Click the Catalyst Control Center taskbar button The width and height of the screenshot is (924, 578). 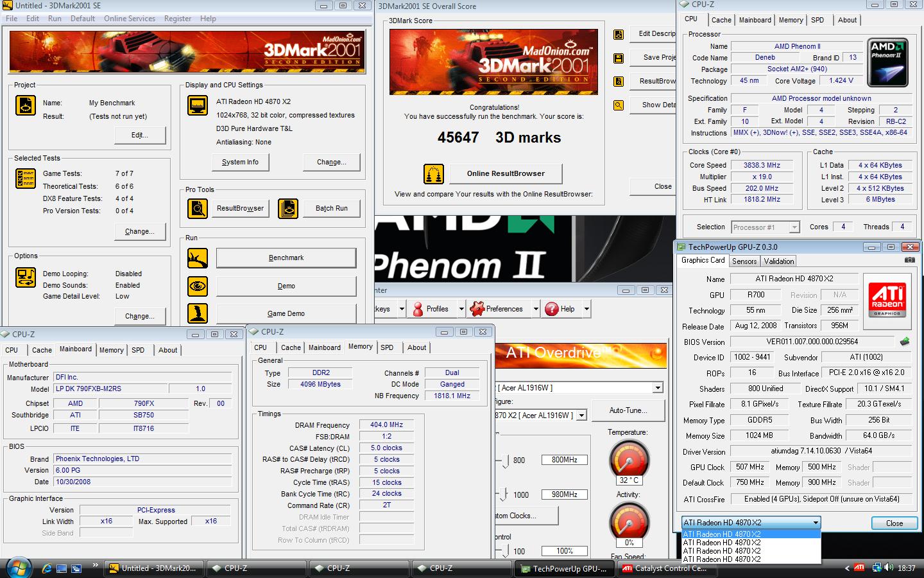(x=666, y=568)
